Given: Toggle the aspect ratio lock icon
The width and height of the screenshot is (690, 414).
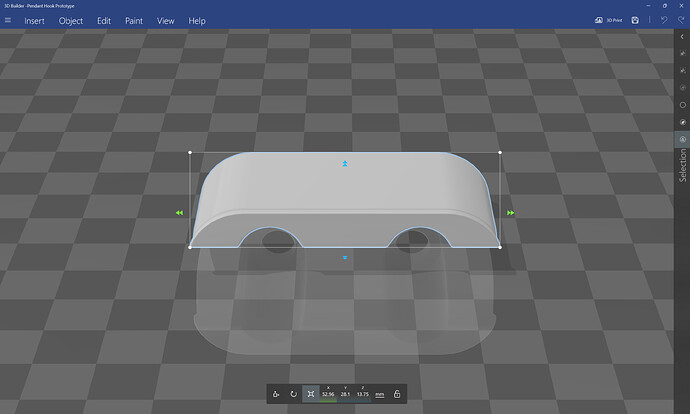Looking at the screenshot, I should (x=397, y=394).
